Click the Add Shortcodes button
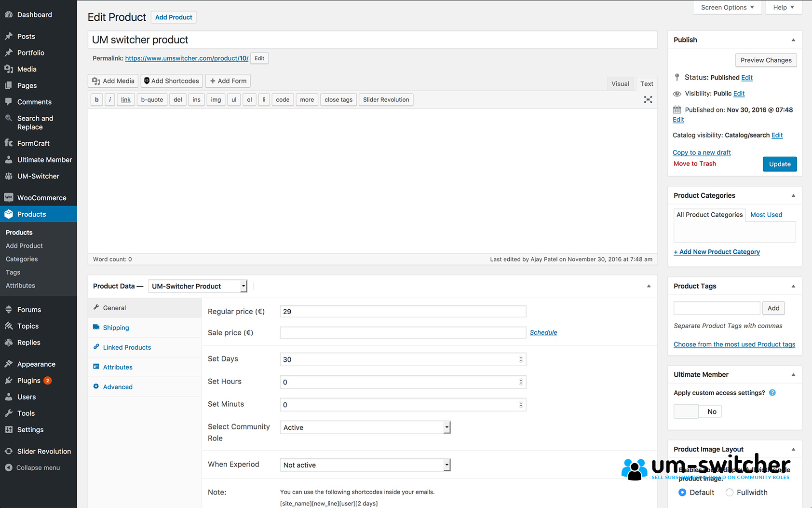Screen dimensions: 812x508 click(172, 81)
